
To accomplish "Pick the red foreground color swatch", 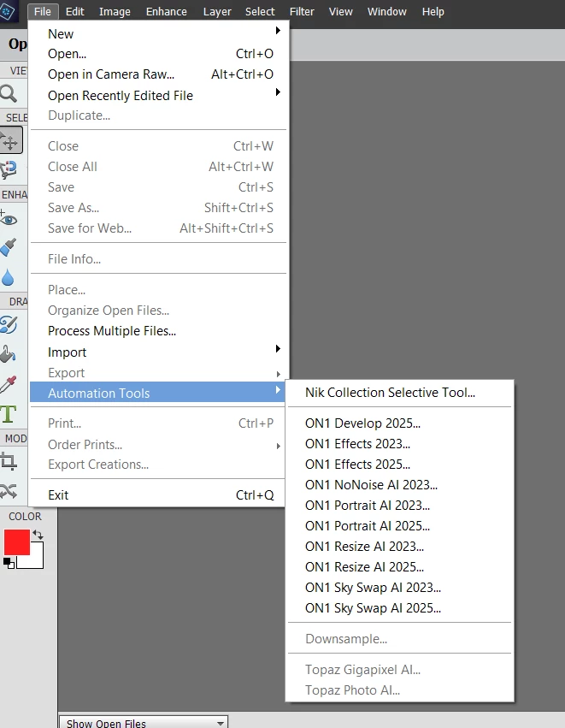I will click(17, 542).
